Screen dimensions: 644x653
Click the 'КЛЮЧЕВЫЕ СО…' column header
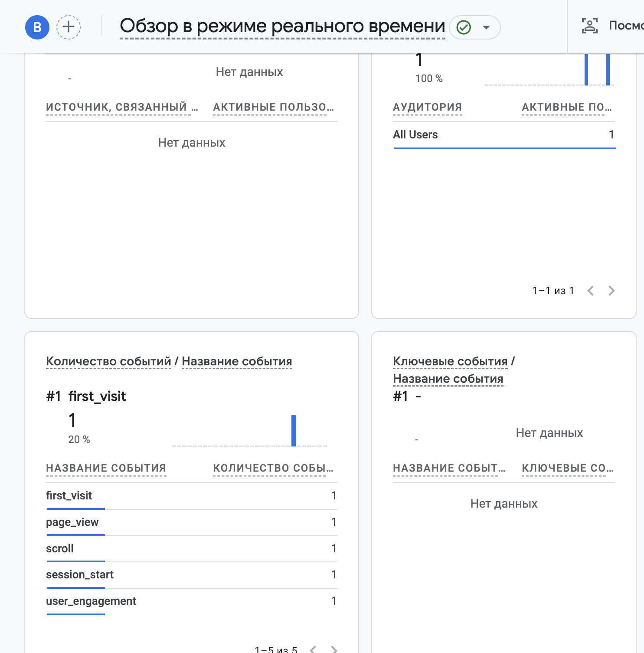[x=568, y=468]
